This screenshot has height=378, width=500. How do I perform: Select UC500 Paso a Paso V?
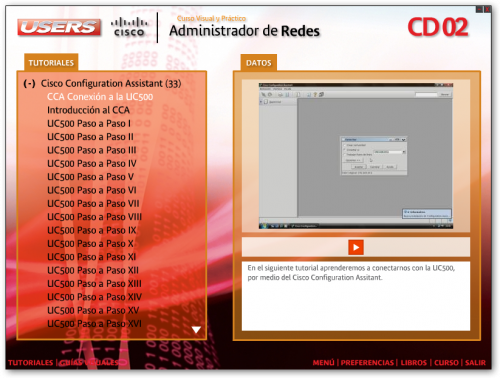(90, 177)
